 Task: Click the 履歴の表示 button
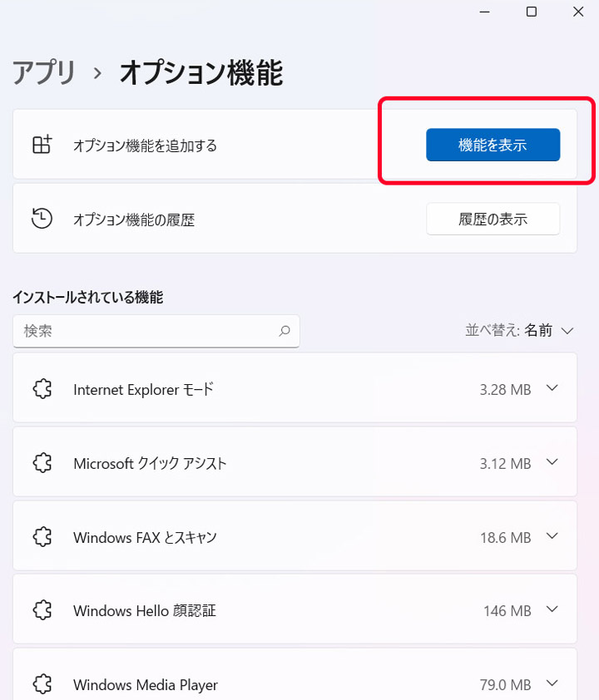pyautogui.click(x=493, y=219)
